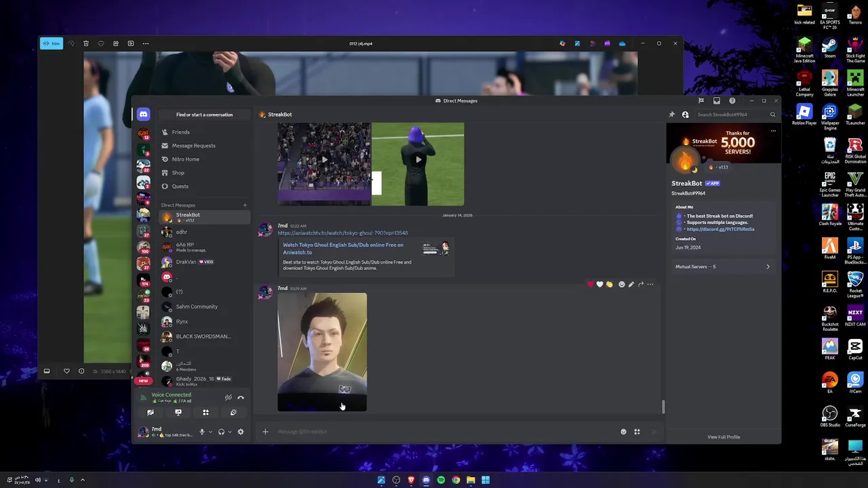Open the character portrait image attachment
The height and width of the screenshot is (488, 868).
click(322, 352)
